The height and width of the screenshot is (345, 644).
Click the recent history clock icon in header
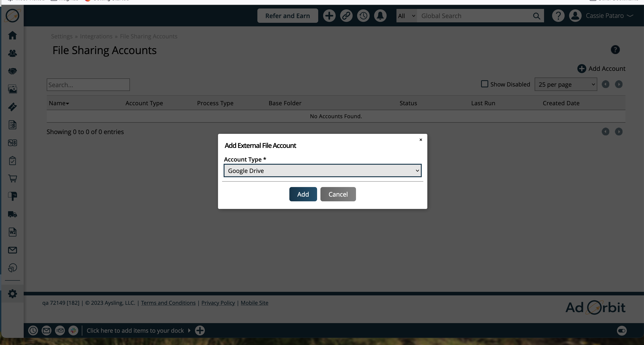point(363,16)
